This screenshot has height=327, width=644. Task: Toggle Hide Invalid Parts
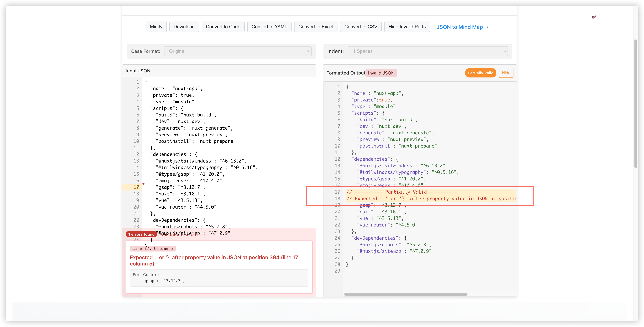pos(407,27)
